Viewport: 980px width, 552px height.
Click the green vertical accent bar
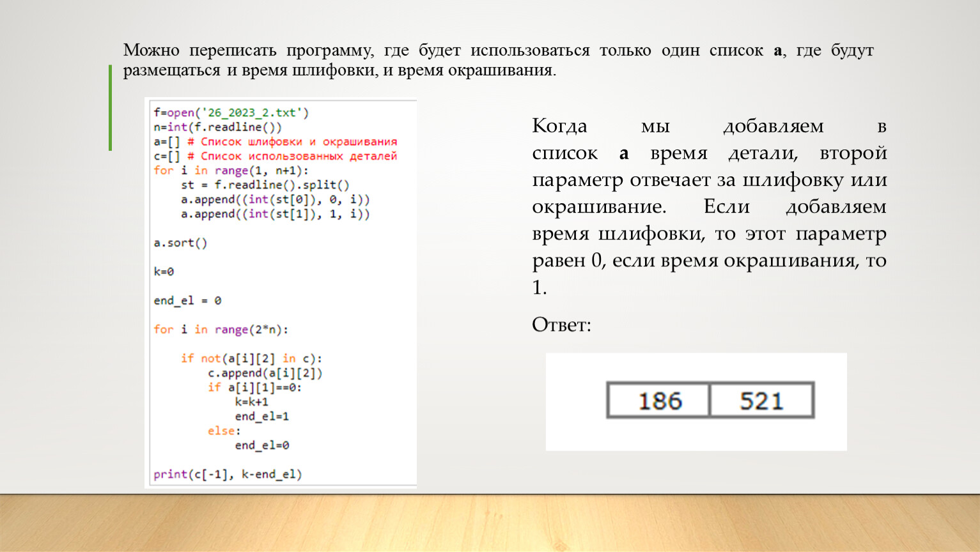click(110, 107)
